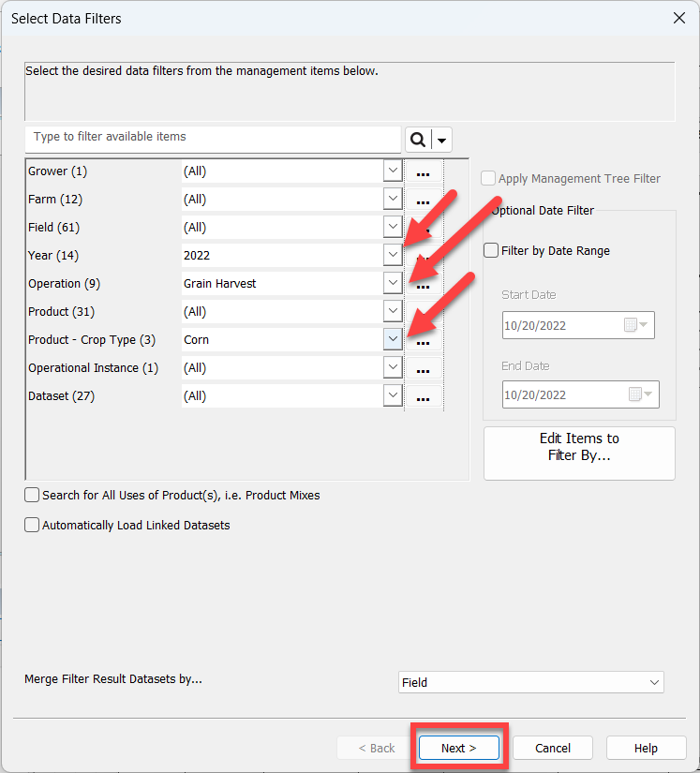Enable Automatically Load Linked Datasets
Image resolution: width=700 pixels, height=773 pixels.
[32, 525]
